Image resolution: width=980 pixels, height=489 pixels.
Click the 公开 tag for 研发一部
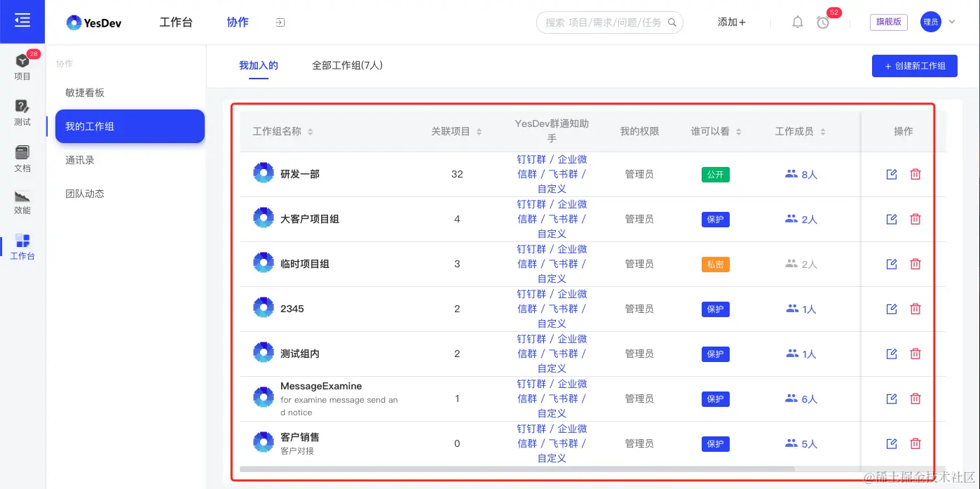(716, 175)
